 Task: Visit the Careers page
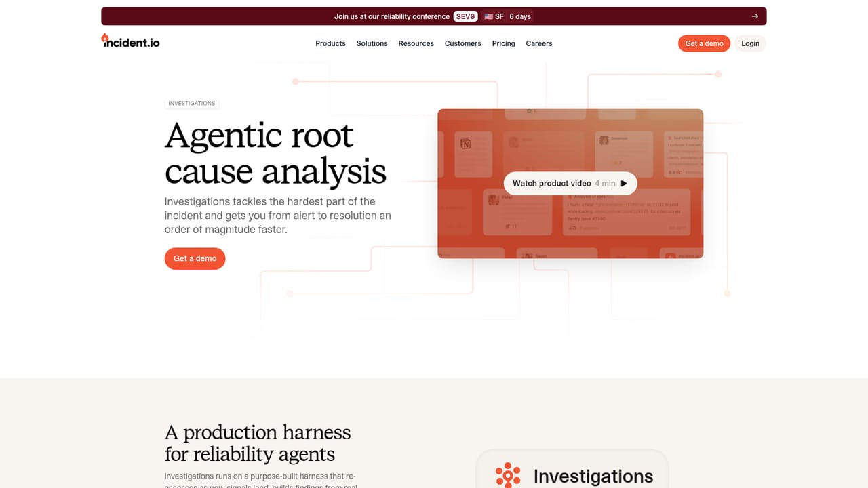539,43
